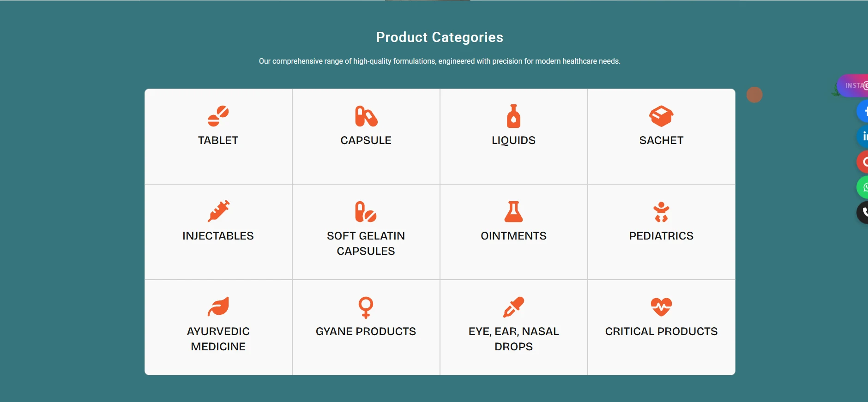Click the Capsule category icon

pos(366,116)
